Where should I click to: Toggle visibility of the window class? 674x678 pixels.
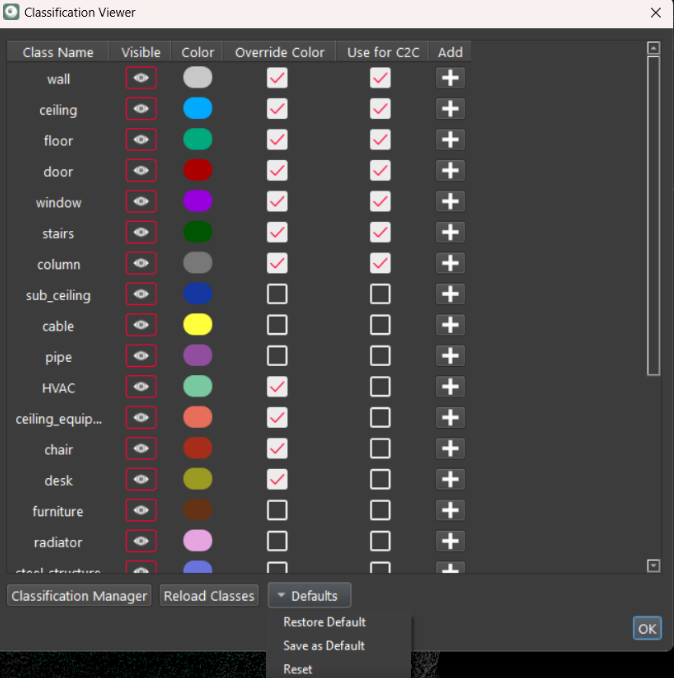pyautogui.click(x=141, y=202)
